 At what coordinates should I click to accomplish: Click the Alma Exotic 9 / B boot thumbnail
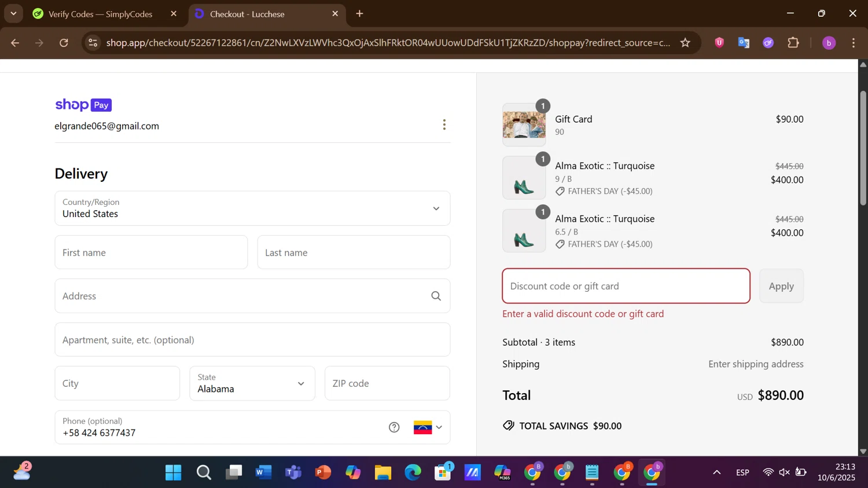tap(524, 178)
